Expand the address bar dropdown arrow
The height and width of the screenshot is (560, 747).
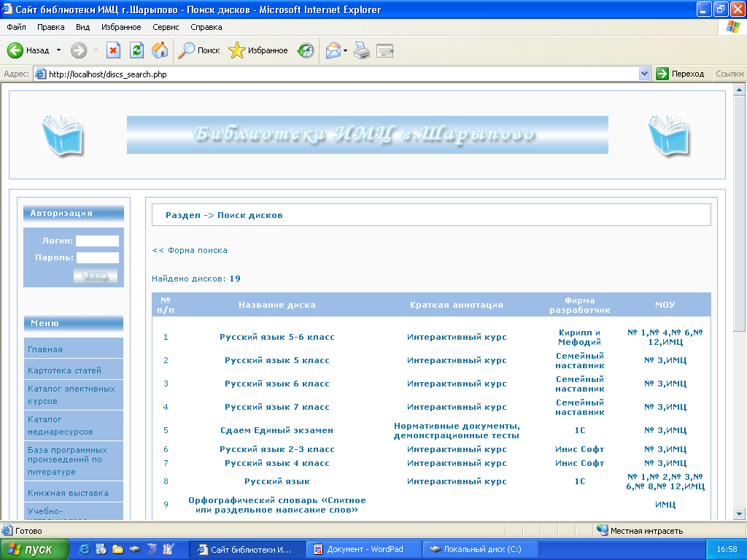point(644,74)
